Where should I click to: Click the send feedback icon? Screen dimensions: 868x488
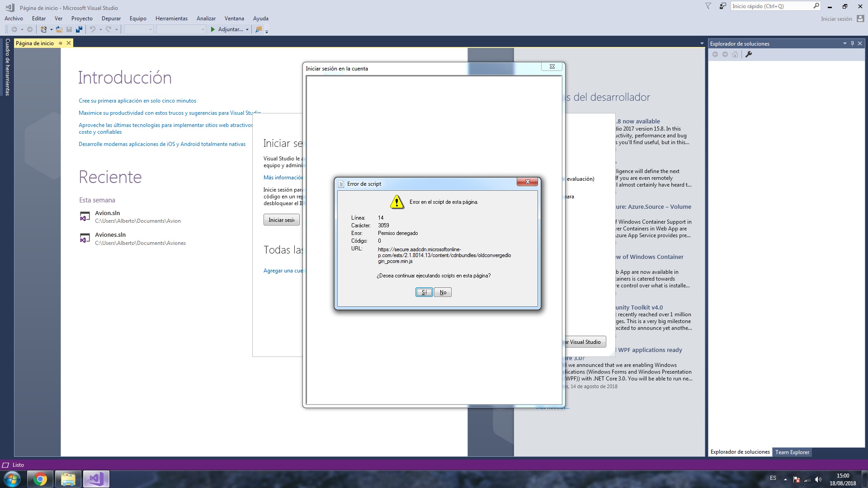coord(722,6)
